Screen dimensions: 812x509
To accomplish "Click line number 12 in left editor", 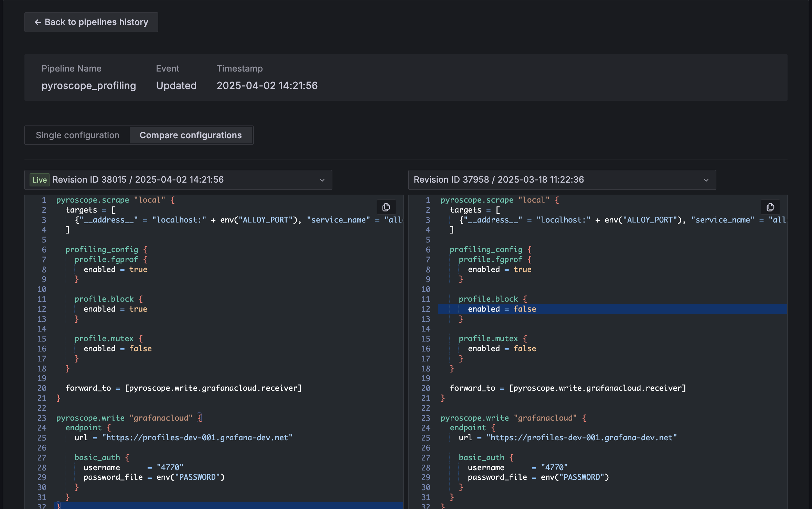I will (x=42, y=309).
